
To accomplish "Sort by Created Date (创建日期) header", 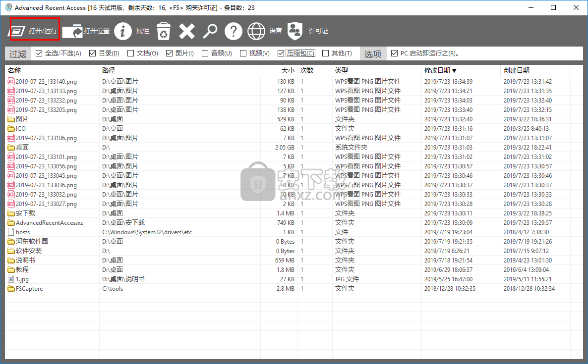I will [535, 70].
